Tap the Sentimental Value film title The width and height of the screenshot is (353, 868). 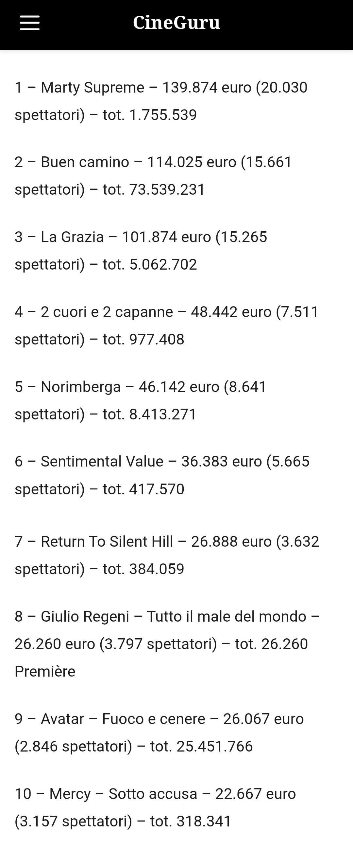pyautogui.click(x=102, y=462)
